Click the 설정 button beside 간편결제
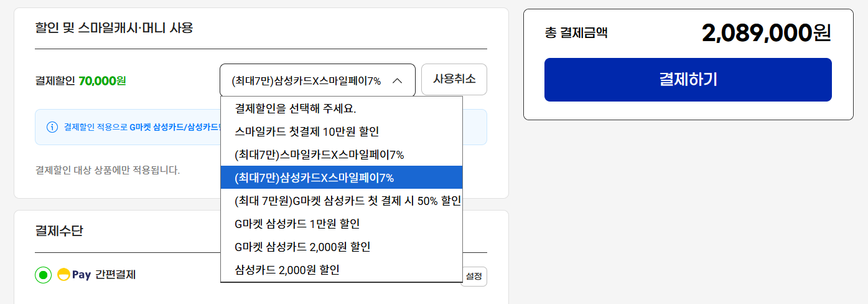 tap(474, 277)
